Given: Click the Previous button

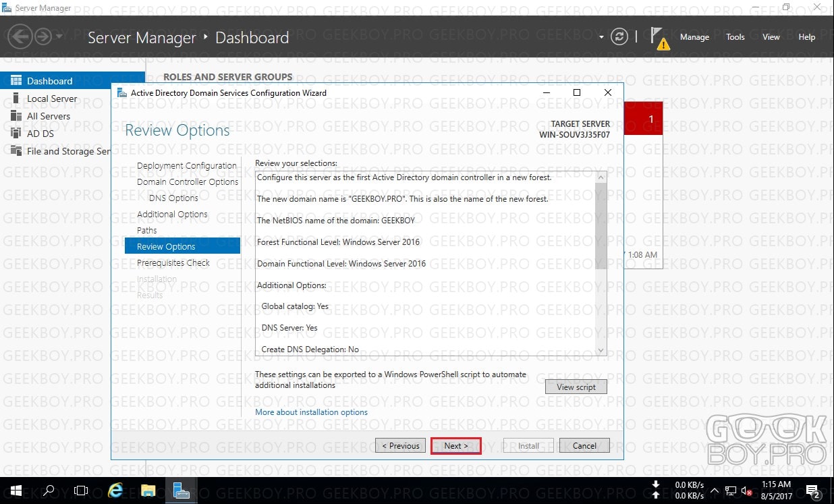Looking at the screenshot, I should click(400, 445).
